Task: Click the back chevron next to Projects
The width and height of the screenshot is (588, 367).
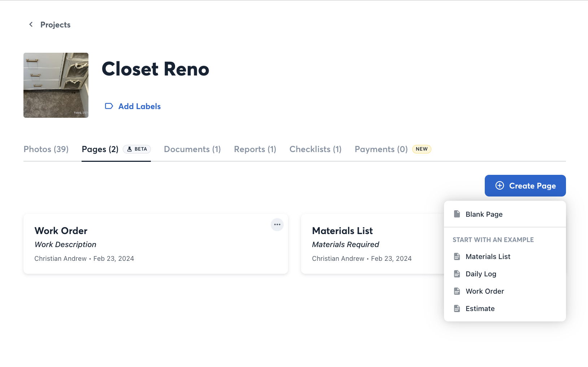Action: pos(31,25)
